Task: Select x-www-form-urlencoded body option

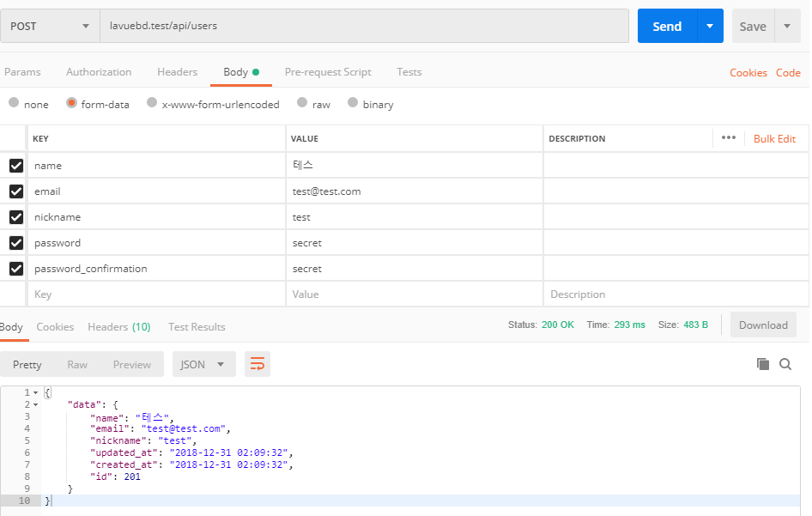Action: [152, 103]
